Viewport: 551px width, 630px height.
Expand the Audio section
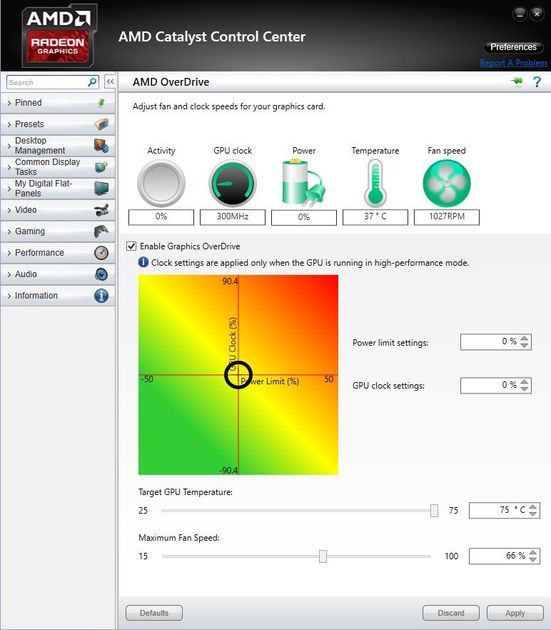click(x=57, y=274)
